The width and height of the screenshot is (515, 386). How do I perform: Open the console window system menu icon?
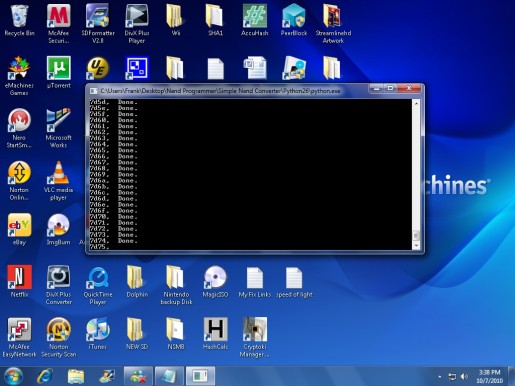point(94,91)
